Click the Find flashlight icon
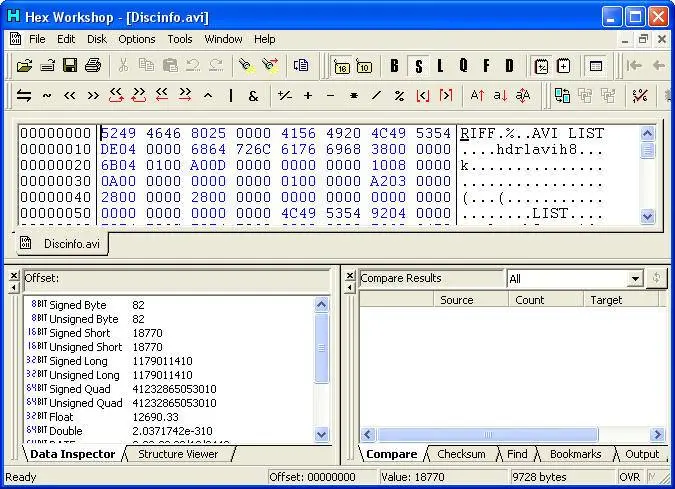The width and height of the screenshot is (675, 489). click(x=246, y=66)
